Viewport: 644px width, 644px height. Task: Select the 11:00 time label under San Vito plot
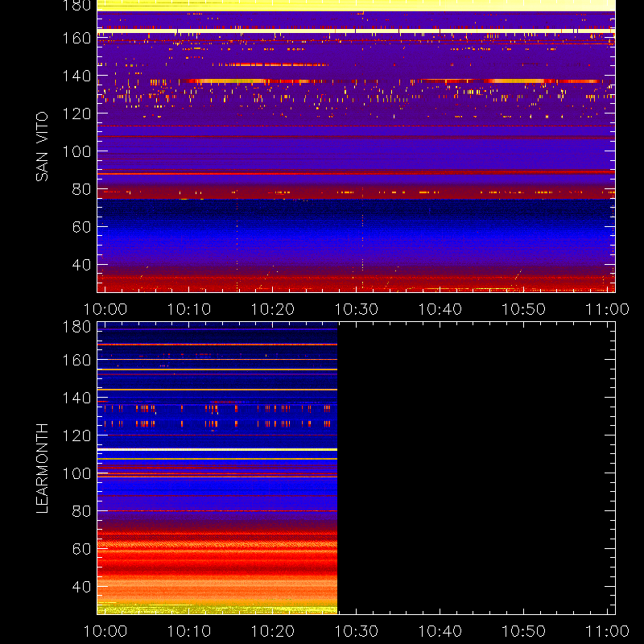pyautogui.click(x=608, y=309)
